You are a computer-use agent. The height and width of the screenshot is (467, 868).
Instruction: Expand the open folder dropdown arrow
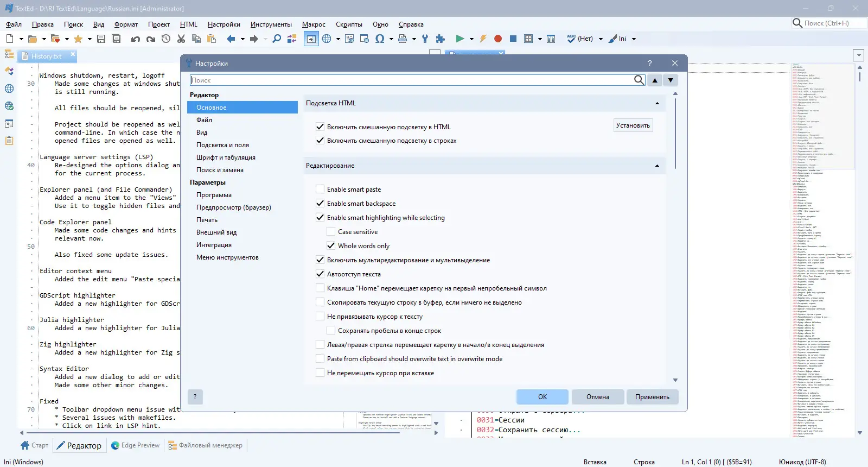click(x=44, y=39)
